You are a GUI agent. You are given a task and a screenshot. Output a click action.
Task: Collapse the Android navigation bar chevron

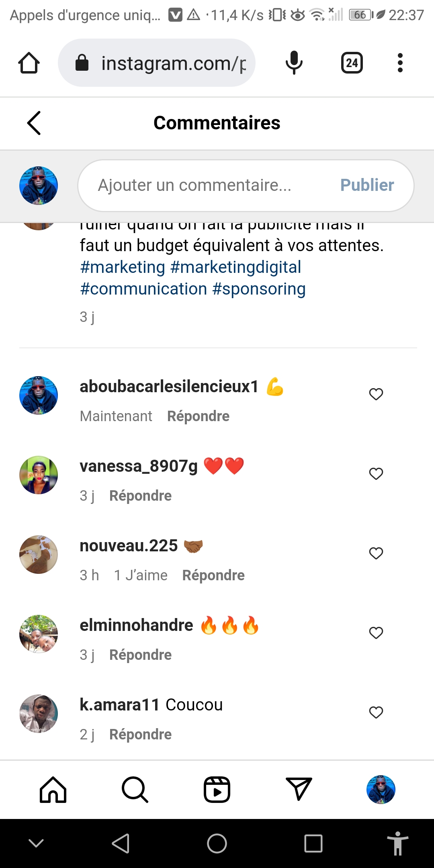[x=36, y=843]
